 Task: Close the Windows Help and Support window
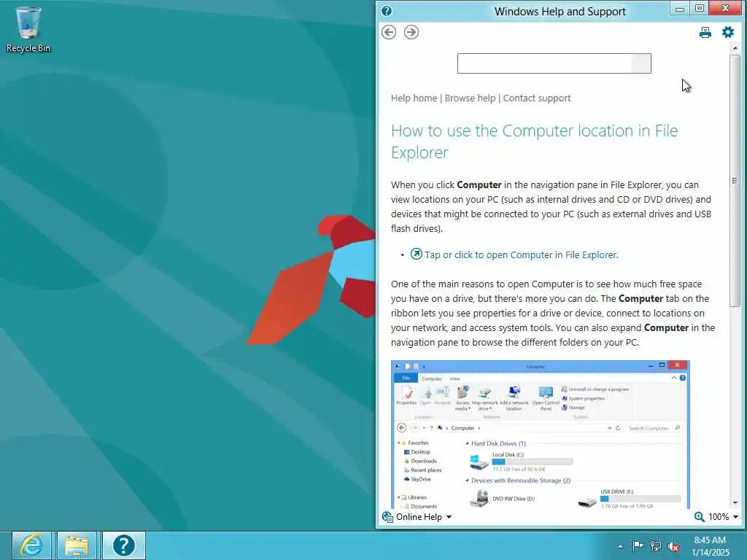point(725,8)
